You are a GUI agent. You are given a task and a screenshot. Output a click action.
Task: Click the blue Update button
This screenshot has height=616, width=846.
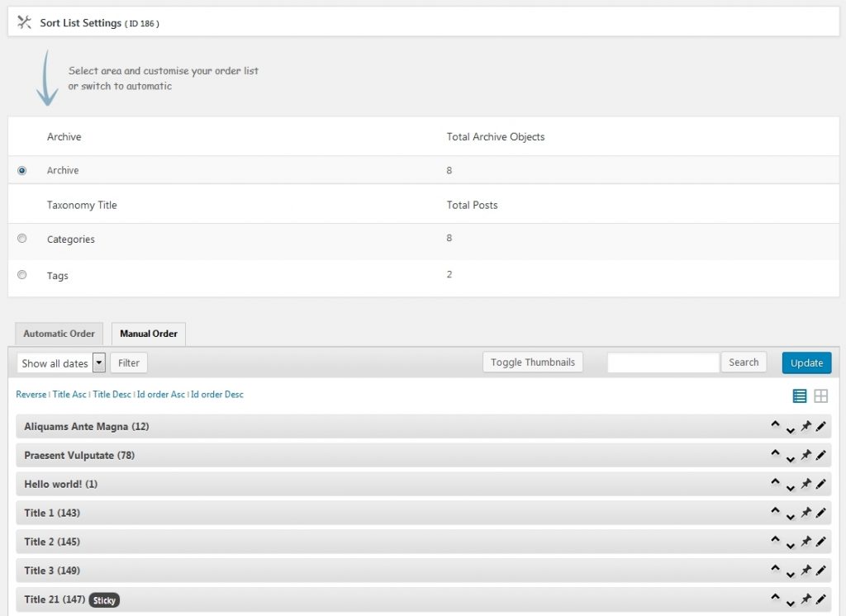[806, 363]
